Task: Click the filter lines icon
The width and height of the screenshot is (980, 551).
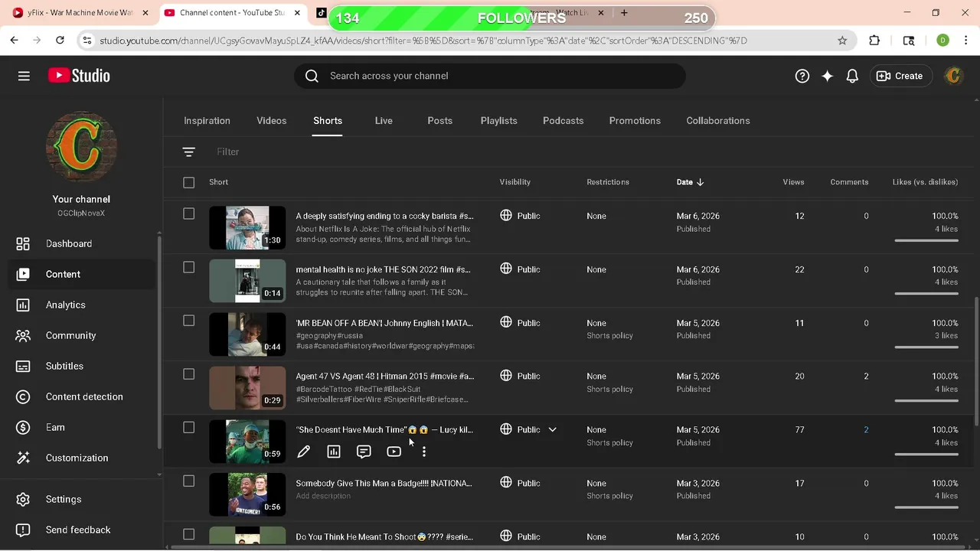Action: (x=188, y=152)
